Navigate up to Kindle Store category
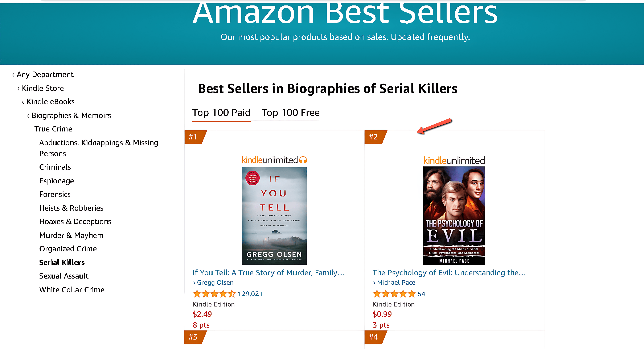 pos(40,88)
